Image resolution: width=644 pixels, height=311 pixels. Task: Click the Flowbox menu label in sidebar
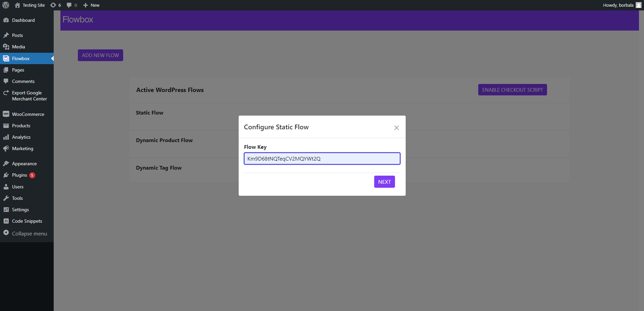point(21,58)
